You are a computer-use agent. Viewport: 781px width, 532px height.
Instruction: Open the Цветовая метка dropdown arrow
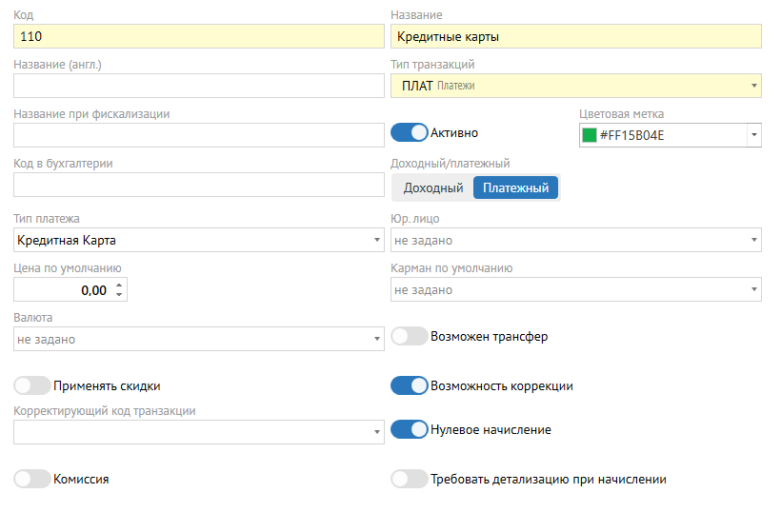(x=754, y=135)
